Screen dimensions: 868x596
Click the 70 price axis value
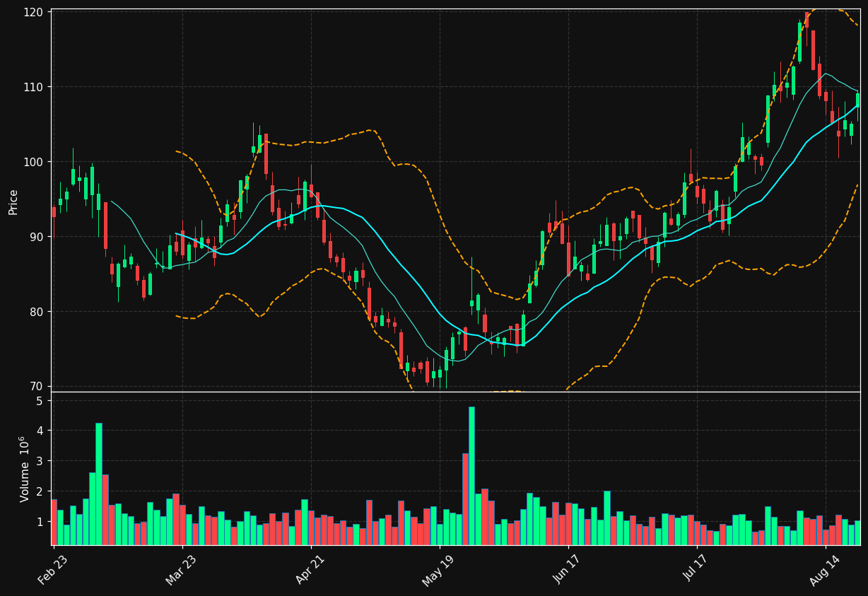click(37, 387)
